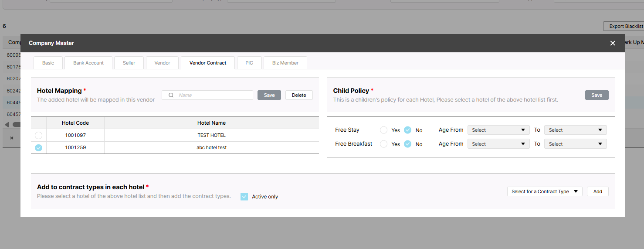Delete the selected hotel mapping
The image size is (644, 249).
click(x=299, y=95)
